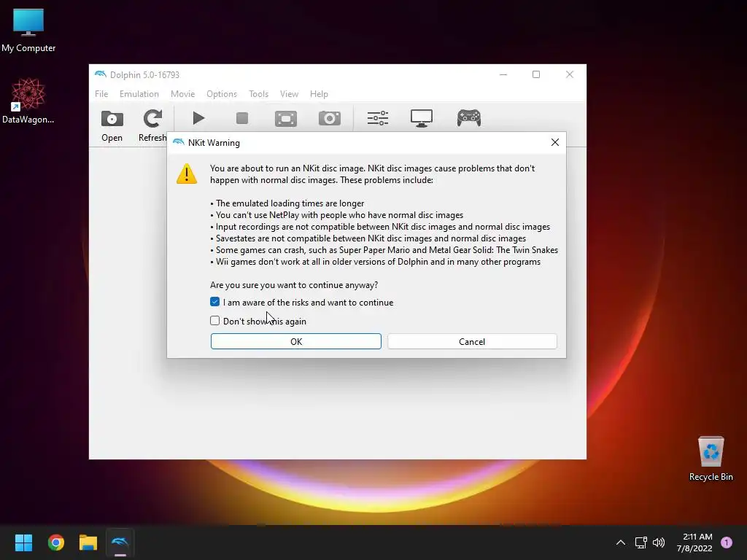747x560 pixels.
Task: Open Config via the sliders icon
Action: click(x=378, y=118)
